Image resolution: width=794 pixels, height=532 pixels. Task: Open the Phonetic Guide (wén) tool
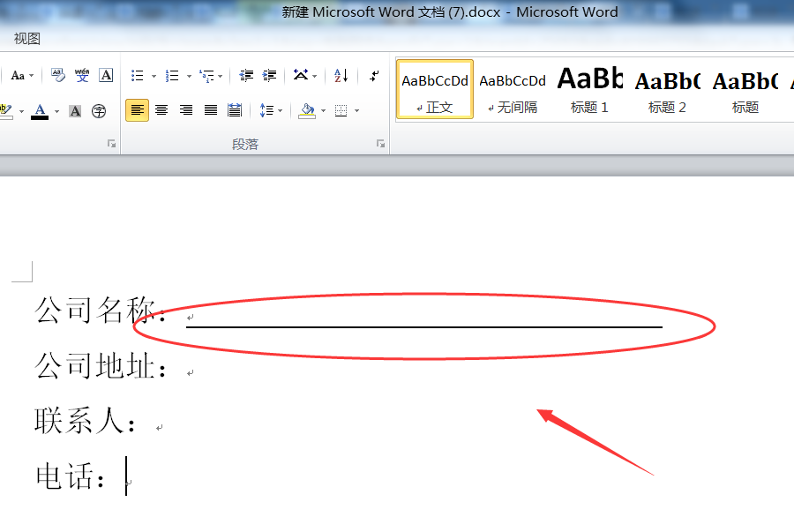click(82, 75)
